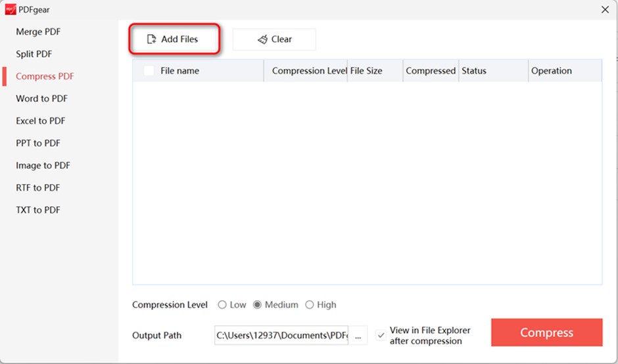Select Compress PDF in the sidebar

point(45,76)
